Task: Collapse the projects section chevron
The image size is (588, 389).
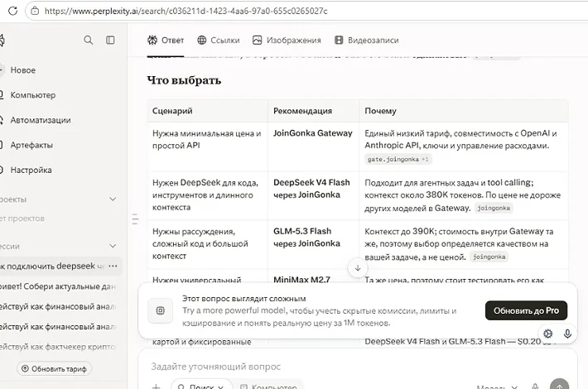Action: click(x=113, y=199)
